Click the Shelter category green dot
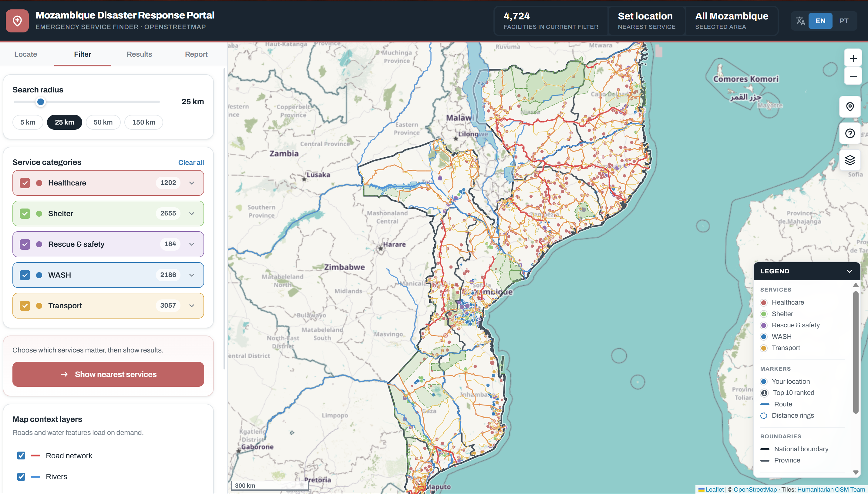The height and width of the screenshot is (494, 868). coord(39,214)
